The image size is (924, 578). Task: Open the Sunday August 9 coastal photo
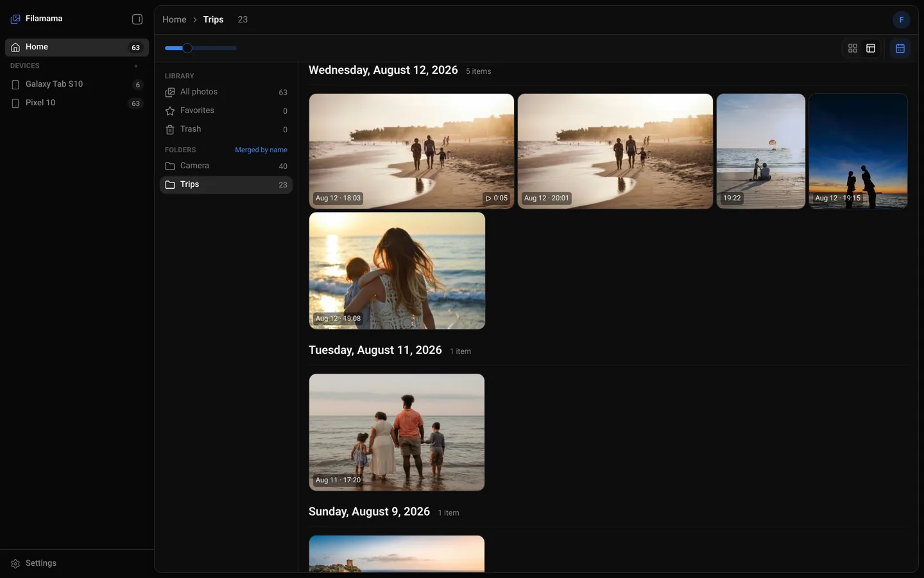pos(397,554)
